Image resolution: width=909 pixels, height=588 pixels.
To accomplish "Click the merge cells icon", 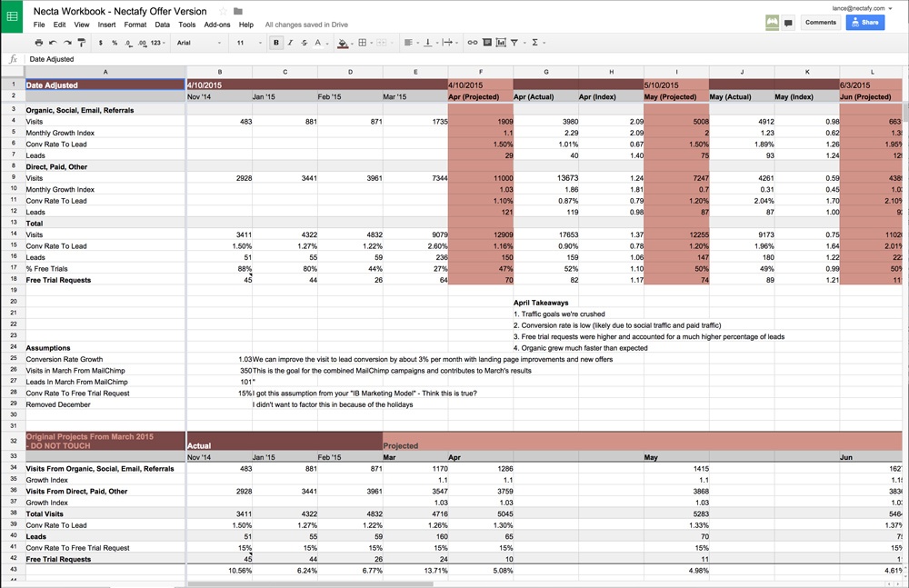I will tap(382, 43).
